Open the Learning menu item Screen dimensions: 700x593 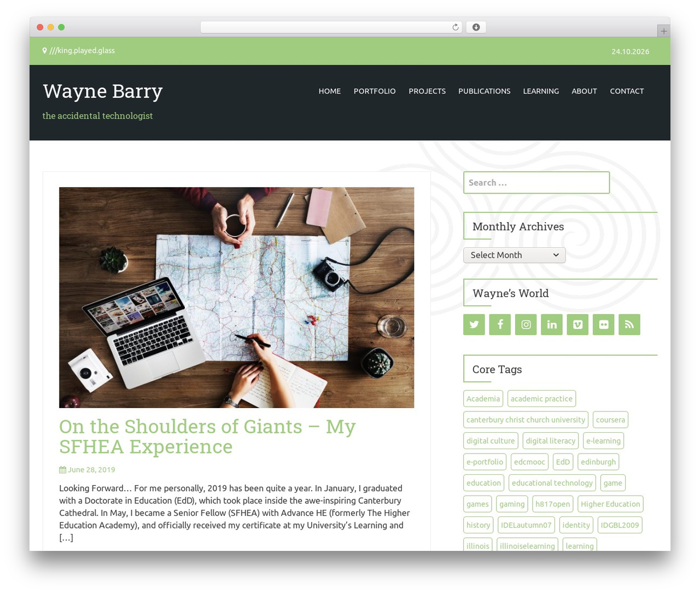tap(541, 91)
